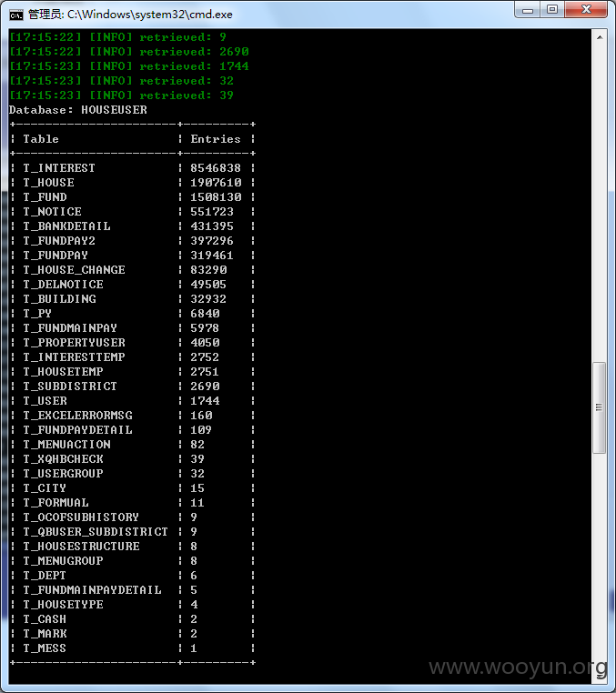
Task: Select the T_FORMUAL table name
Action: tap(56, 503)
